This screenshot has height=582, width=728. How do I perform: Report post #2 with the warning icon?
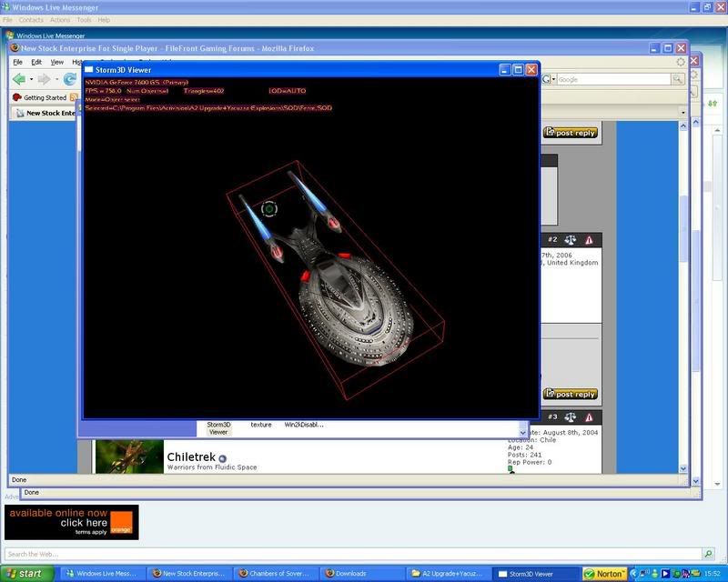click(x=589, y=240)
